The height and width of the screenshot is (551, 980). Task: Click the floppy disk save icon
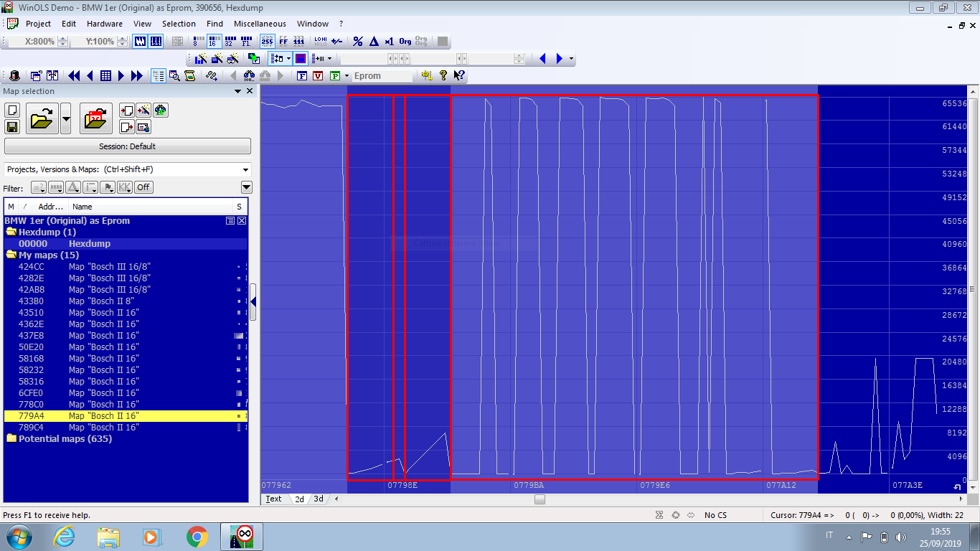click(12, 127)
